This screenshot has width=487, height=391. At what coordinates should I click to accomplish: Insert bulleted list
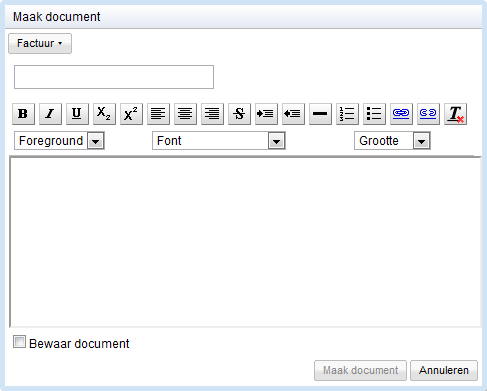tap(374, 114)
